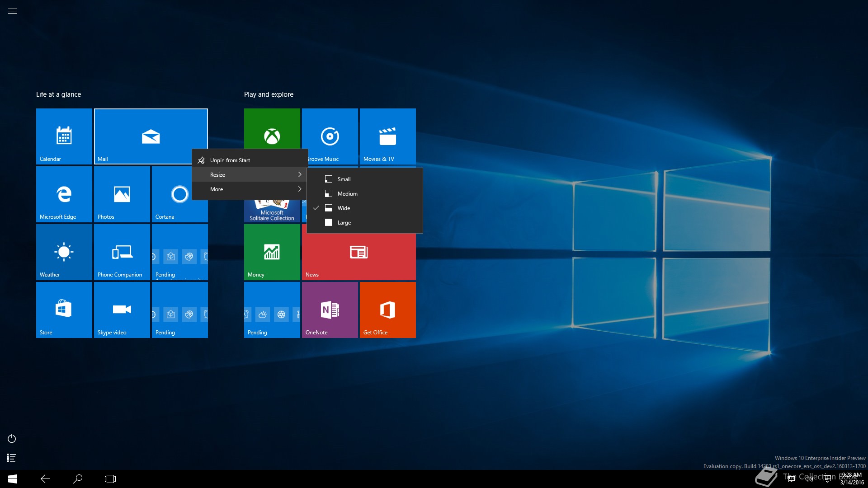This screenshot has height=488, width=868.
Task: Open the Money tile
Action: (272, 252)
